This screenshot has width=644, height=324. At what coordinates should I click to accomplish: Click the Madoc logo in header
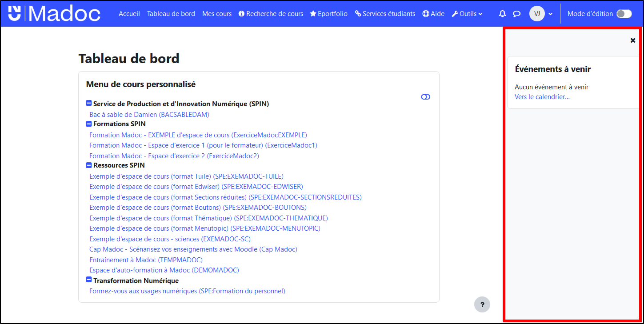[54, 14]
